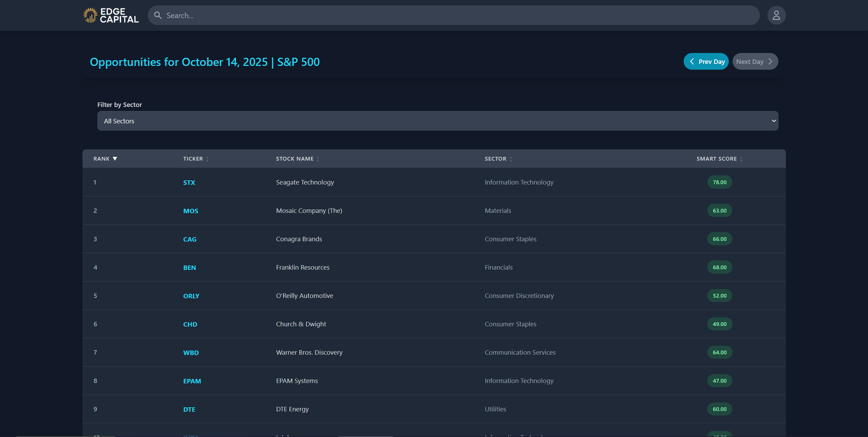The image size is (868, 437).
Task: Sort the table by the Ticker column arrow
Action: coord(208,159)
